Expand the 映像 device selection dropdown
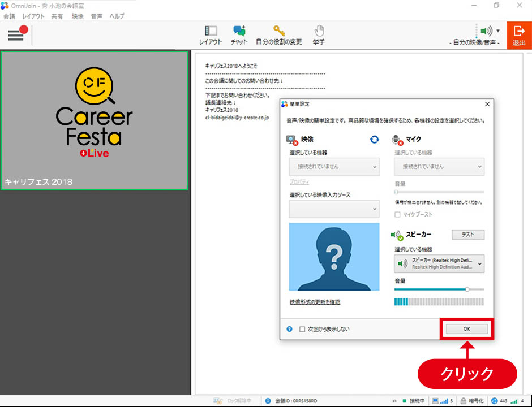The image size is (532, 407). [334, 167]
